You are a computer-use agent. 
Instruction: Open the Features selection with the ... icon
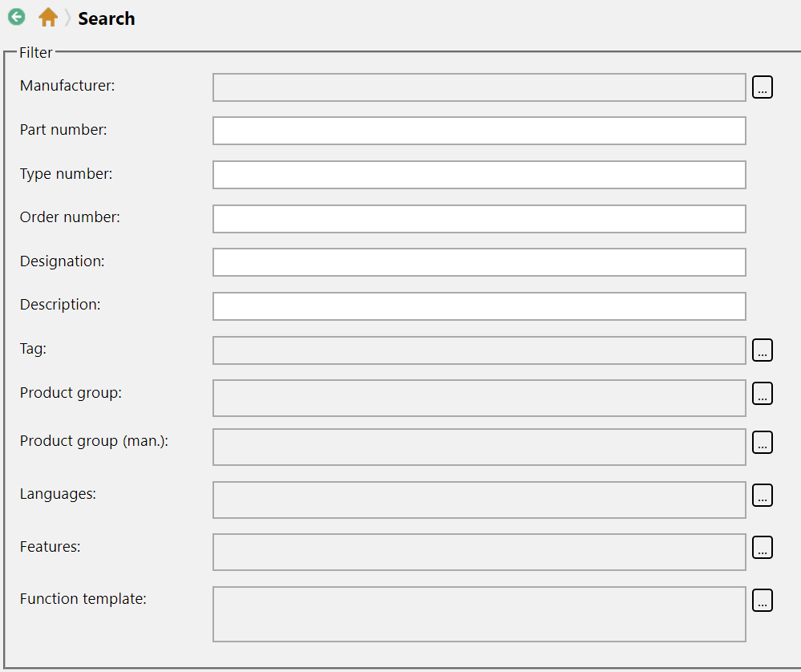pos(762,548)
